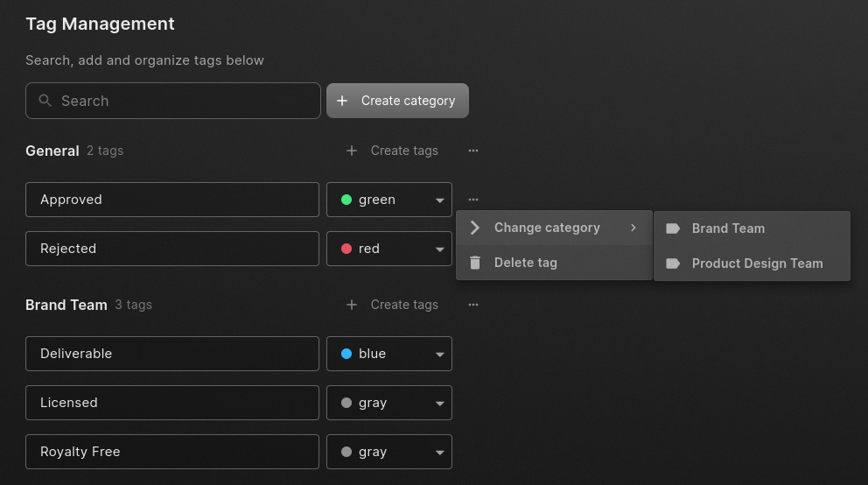The width and height of the screenshot is (868, 485).
Task: Click the magnifier icon in Search field
Action: pos(45,100)
